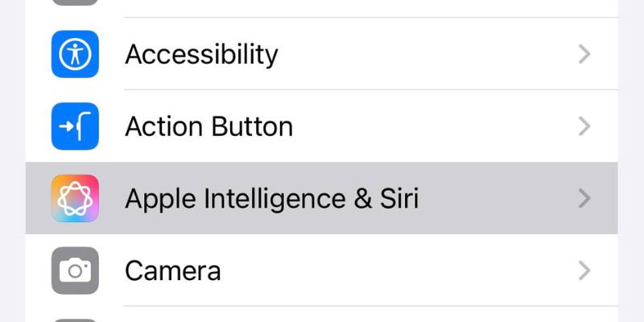The image size is (644, 322).
Task: Tap the partially visible gray icon below Camera
Action: pos(75,320)
